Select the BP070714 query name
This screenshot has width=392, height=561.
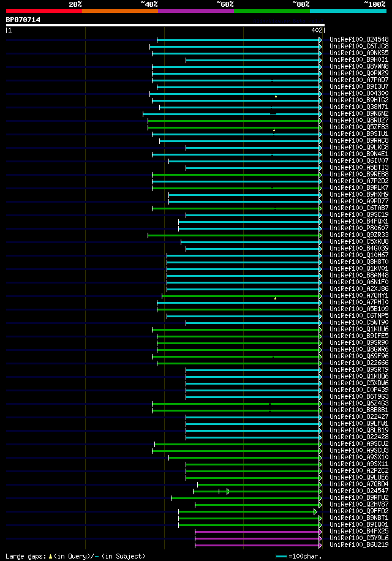[x=23, y=20]
